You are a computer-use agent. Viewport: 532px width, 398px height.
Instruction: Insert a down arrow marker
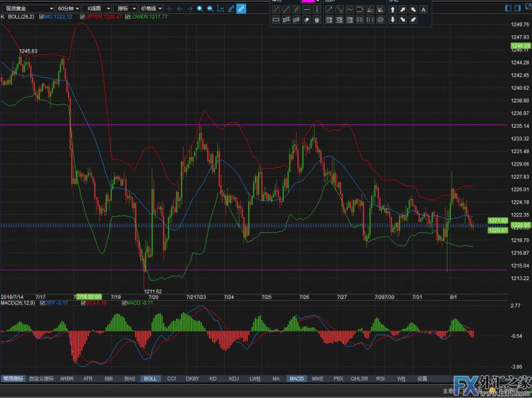click(x=393, y=20)
